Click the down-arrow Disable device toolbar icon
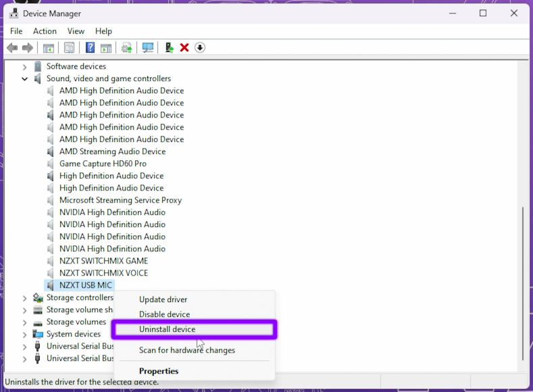Viewport: 533px width, 392px height. [200, 48]
